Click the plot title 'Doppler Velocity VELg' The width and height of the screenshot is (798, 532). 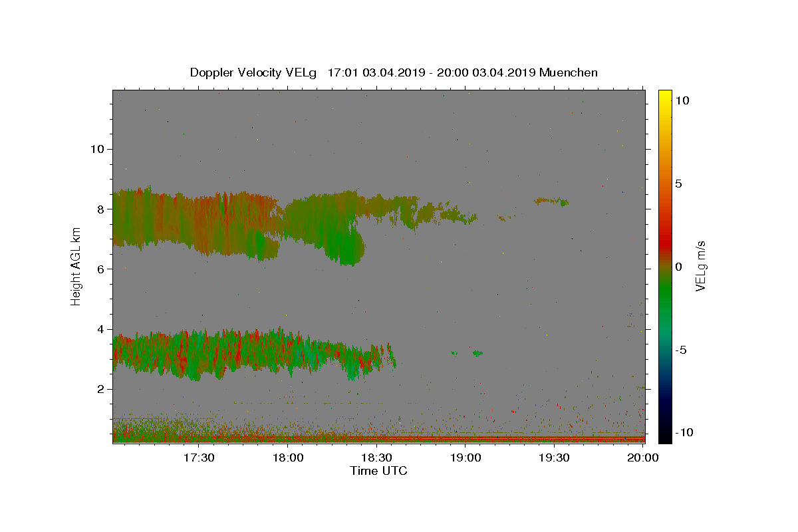click(253, 72)
